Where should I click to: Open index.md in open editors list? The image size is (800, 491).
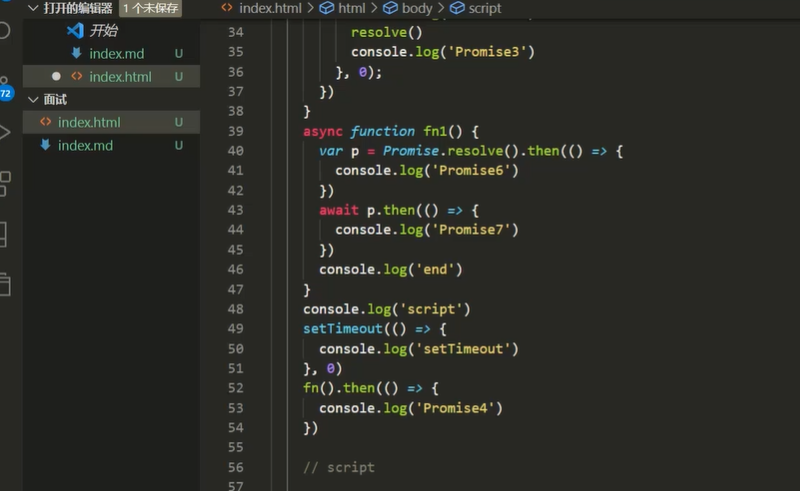pyautogui.click(x=116, y=54)
